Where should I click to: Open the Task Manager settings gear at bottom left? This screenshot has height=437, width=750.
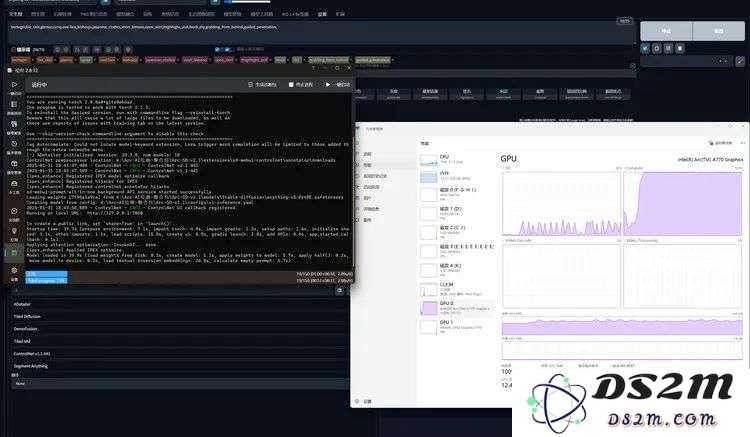357,401
